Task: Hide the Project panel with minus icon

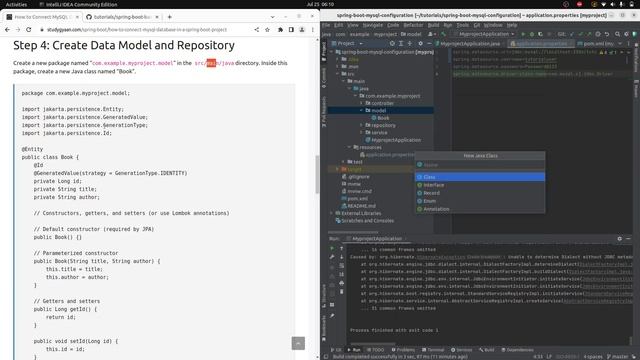Action: click(x=429, y=43)
